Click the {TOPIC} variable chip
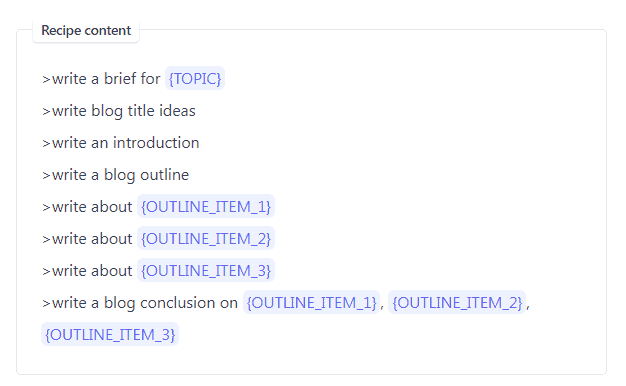 195,78
